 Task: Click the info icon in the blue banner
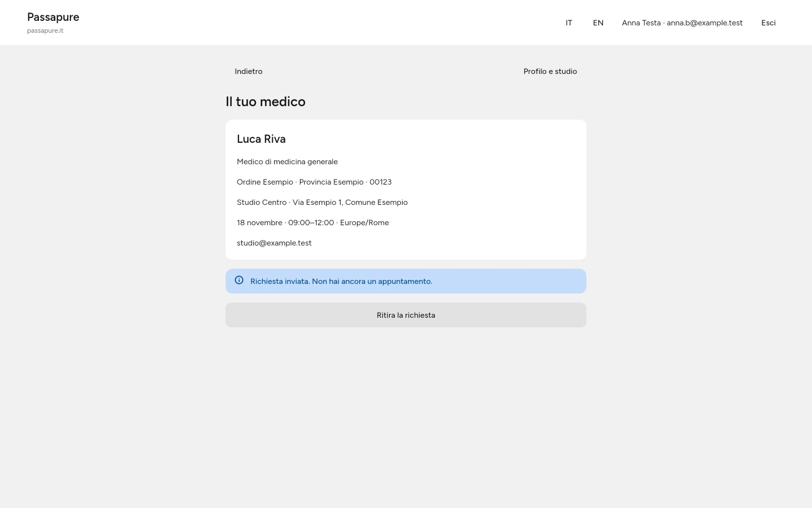tap(239, 280)
